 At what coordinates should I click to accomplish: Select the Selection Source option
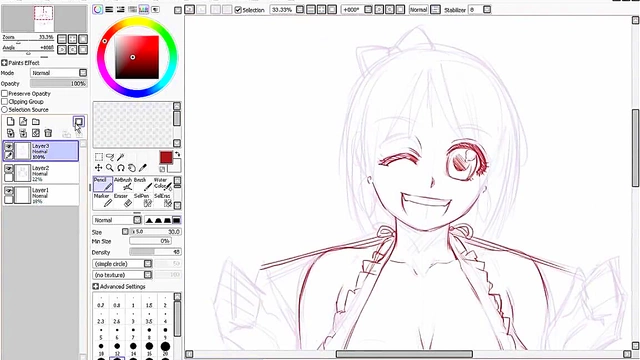click(x=4, y=110)
